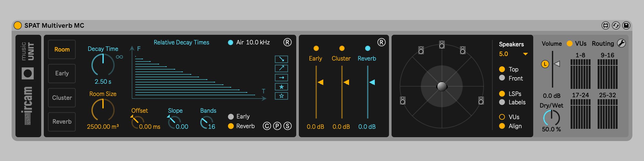
Task: Select the ascending decay curve preset
Action: click(281, 68)
